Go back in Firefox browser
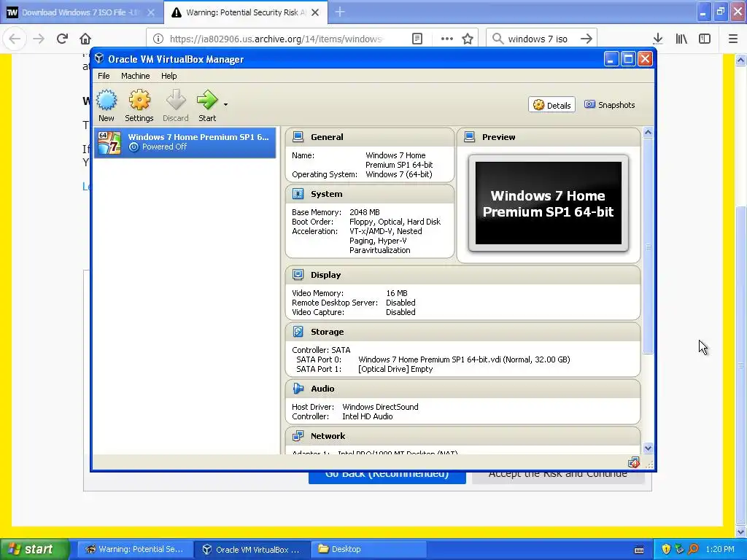 pos(15,39)
